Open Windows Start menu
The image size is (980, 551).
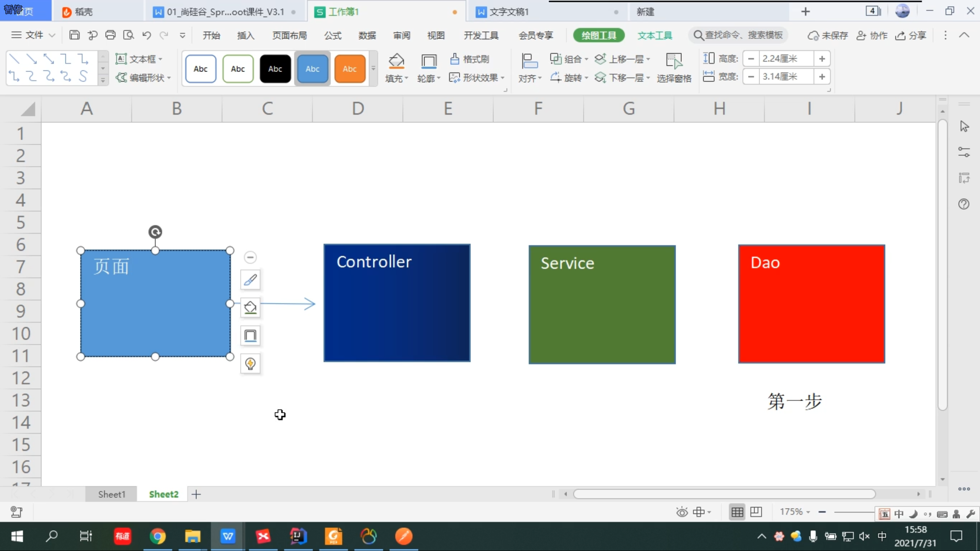point(17,536)
